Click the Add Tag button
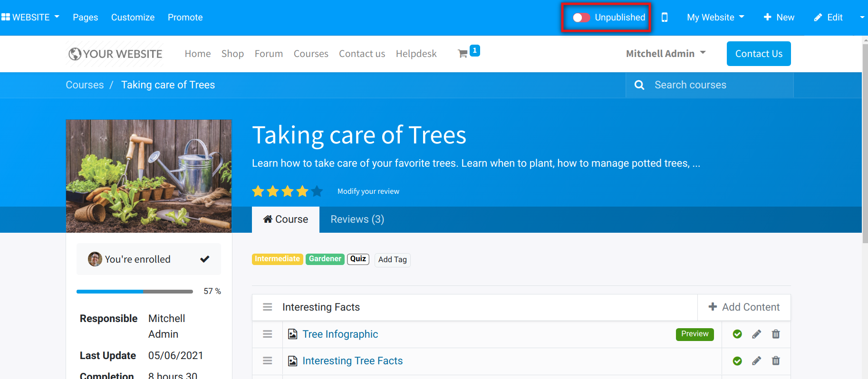Viewport: 868px width, 379px height. coord(393,259)
